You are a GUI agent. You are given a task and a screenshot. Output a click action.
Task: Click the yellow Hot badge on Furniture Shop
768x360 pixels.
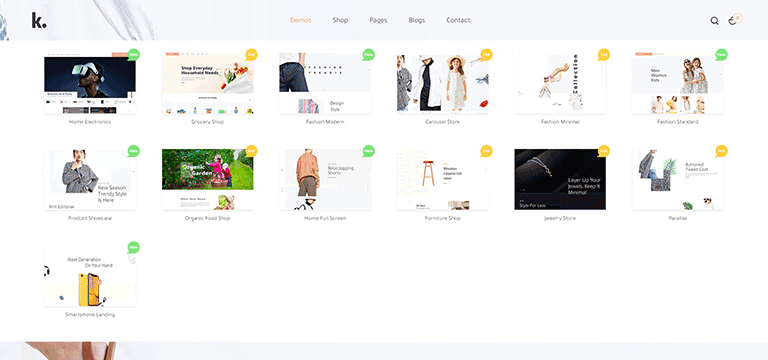486,151
